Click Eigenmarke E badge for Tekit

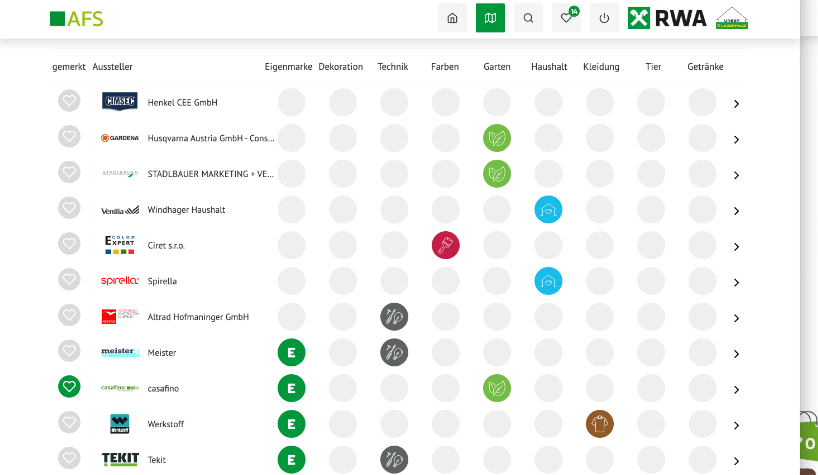click(291, 460)
